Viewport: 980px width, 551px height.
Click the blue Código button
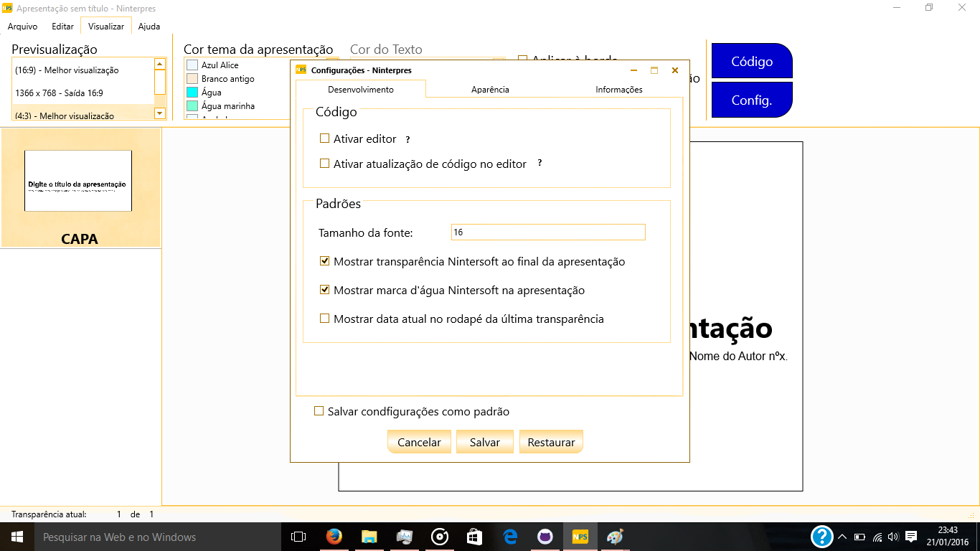[752, 61]
